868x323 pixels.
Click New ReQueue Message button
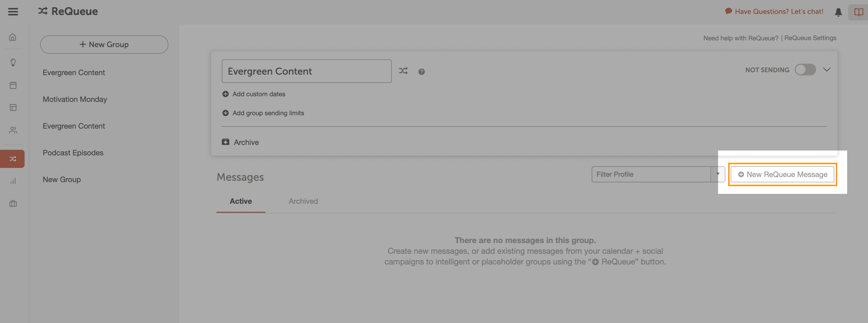(x=782, y=174)
